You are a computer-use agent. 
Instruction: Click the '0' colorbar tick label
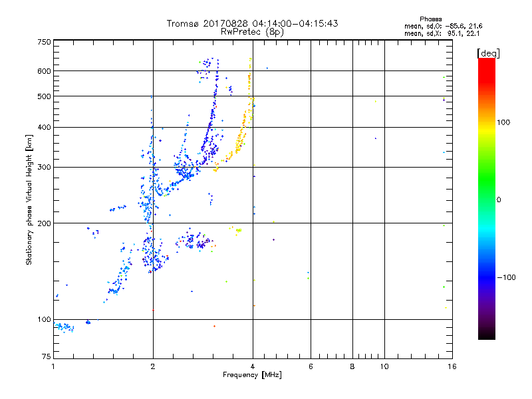[x=499, y=199]
